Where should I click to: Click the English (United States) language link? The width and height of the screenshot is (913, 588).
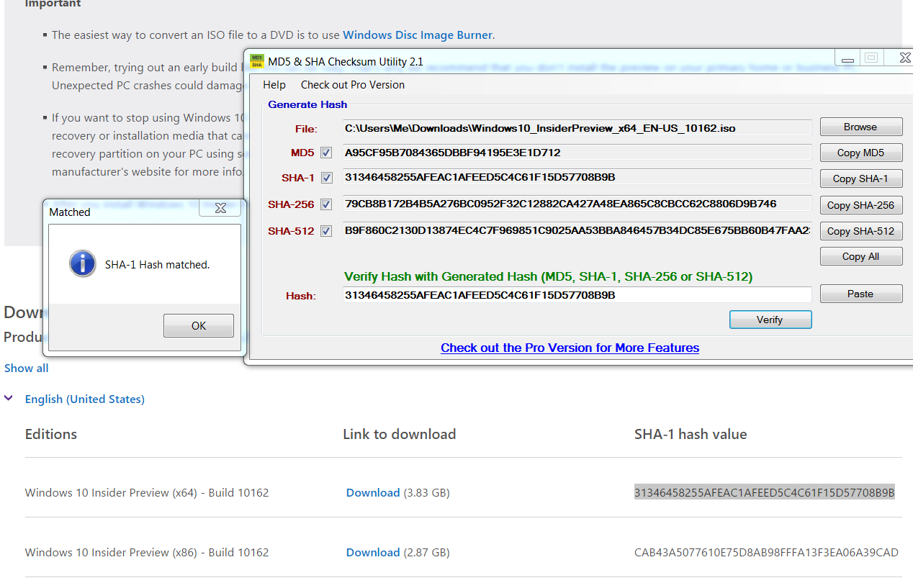85,399
